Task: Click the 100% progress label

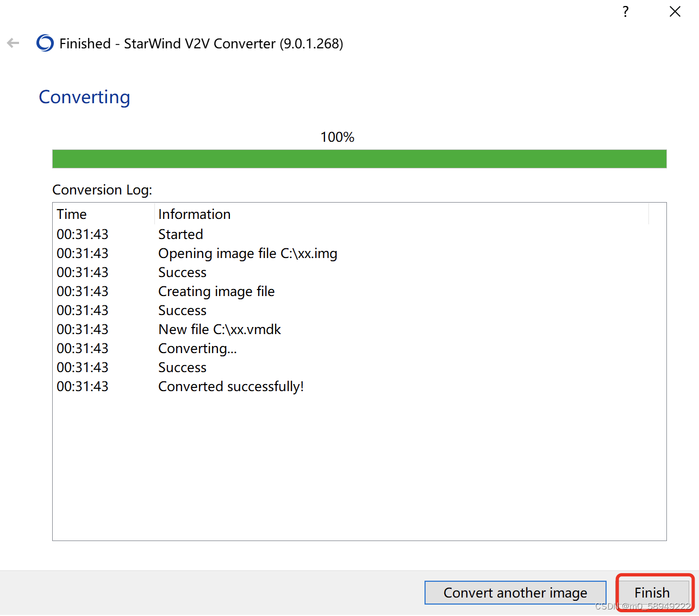Action: (x=338, y=137)
